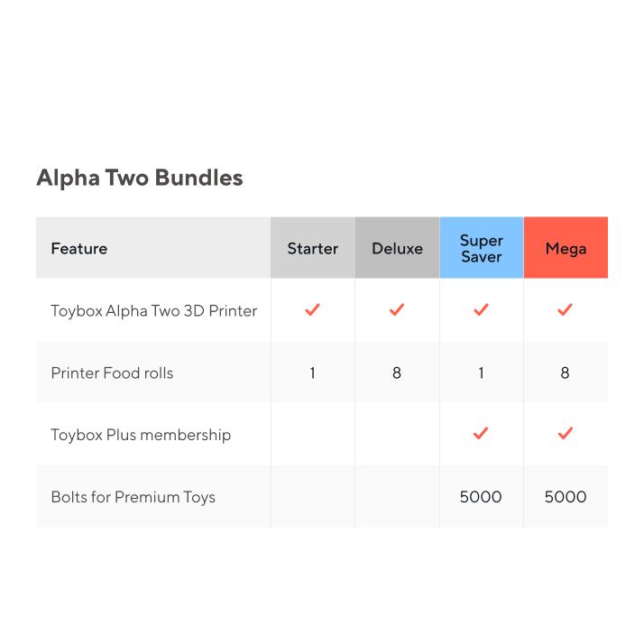Click the Mega column checkmark for 3D Printer
The width and height of the screenshot is (644, 644).
click(x=566, y=310)
